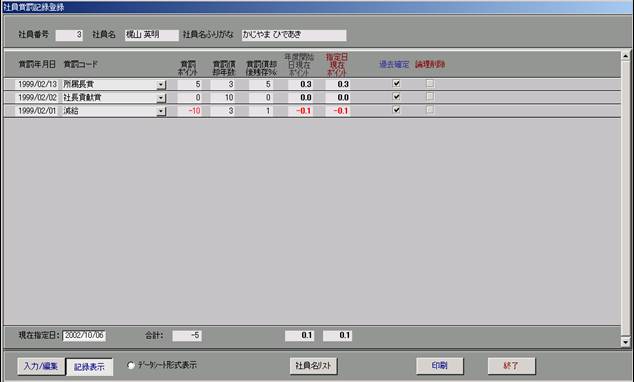Click date cell 1999/02/13
Screen dimensions: 634x382
(x=37, y=84)
